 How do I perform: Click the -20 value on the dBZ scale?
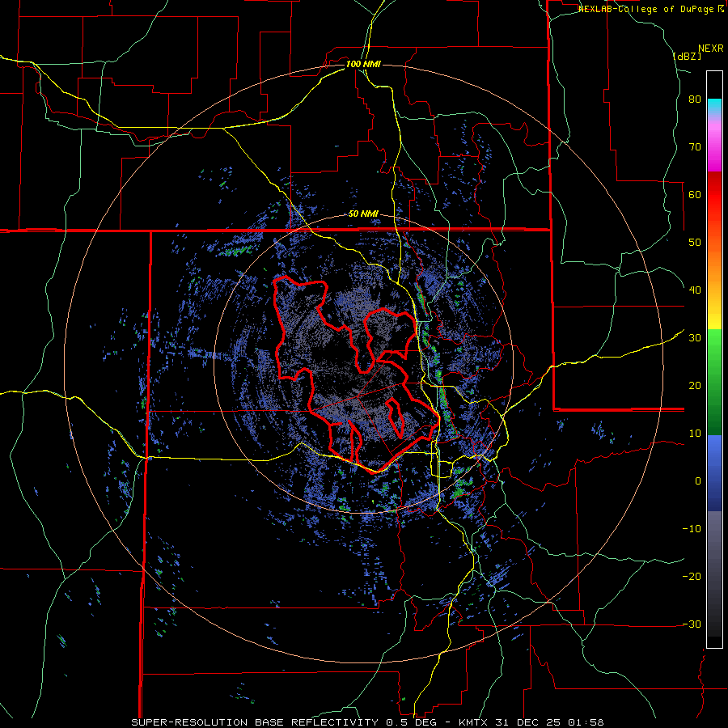[692, 576]
